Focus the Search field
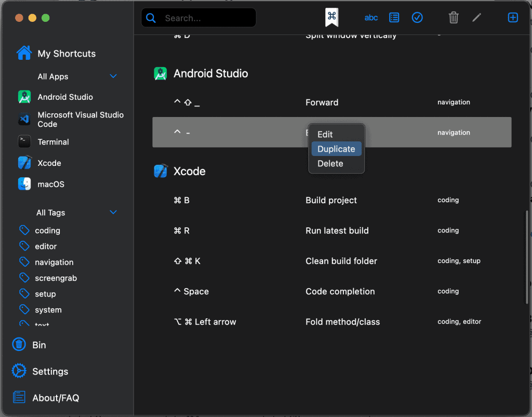 [198, 18]
